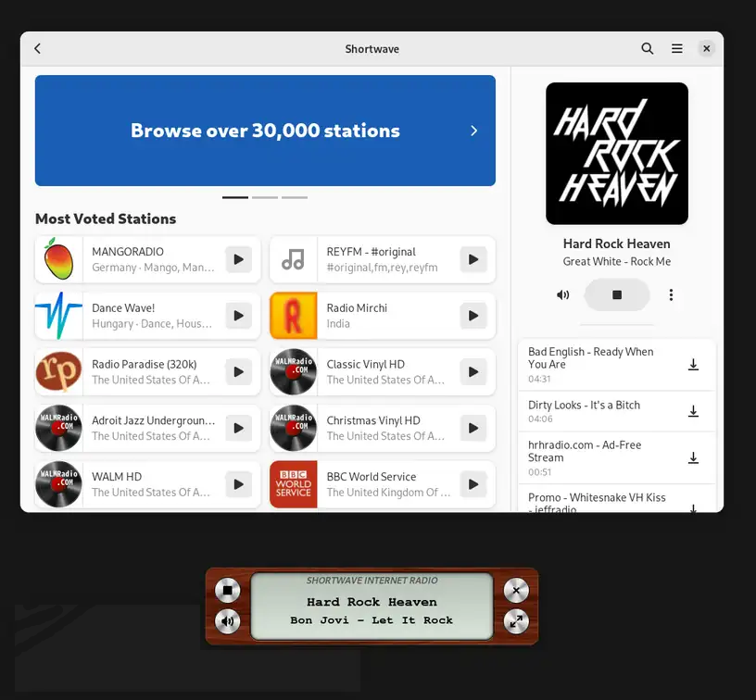Click Browse over 30,000 stations banner
The height and width of the screenshot is (700, 756).
(x=265, y=131)
